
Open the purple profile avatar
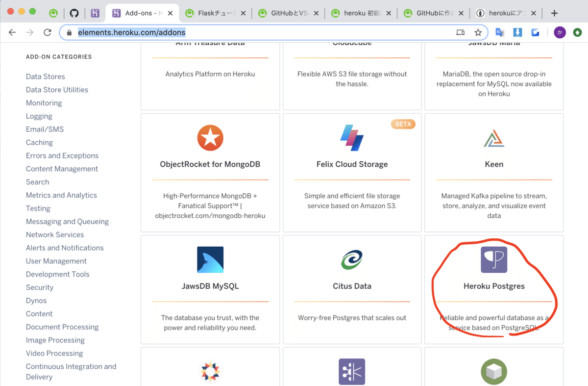tap(560, 32)
